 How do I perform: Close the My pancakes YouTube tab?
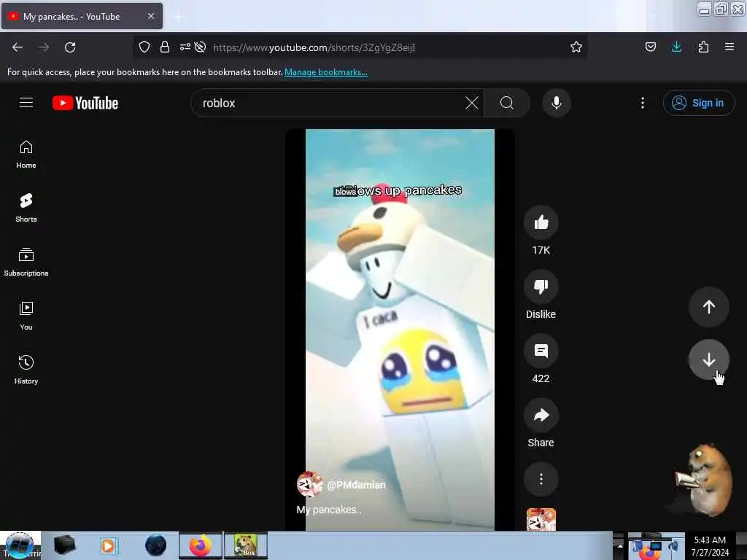point(151,16)
